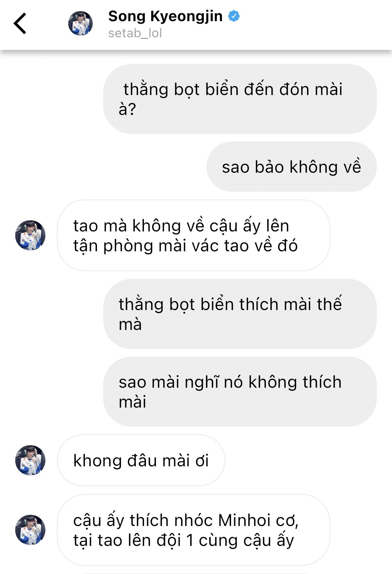Tap avatar beside "tao mà không về" message

click(30, 235)
